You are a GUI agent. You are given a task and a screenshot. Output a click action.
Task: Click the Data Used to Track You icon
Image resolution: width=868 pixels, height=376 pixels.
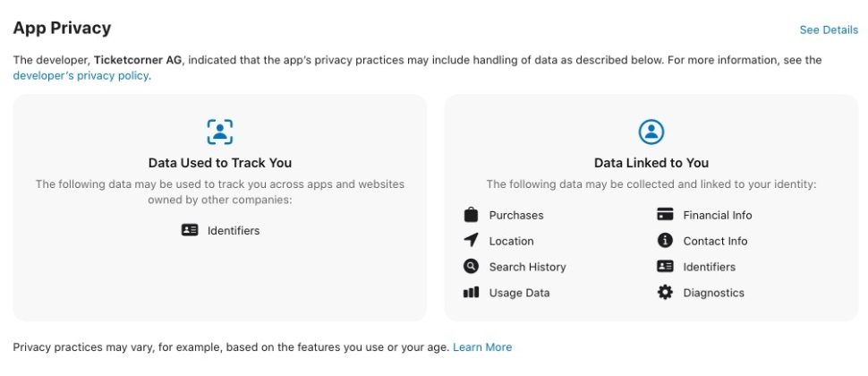[219, 132]
